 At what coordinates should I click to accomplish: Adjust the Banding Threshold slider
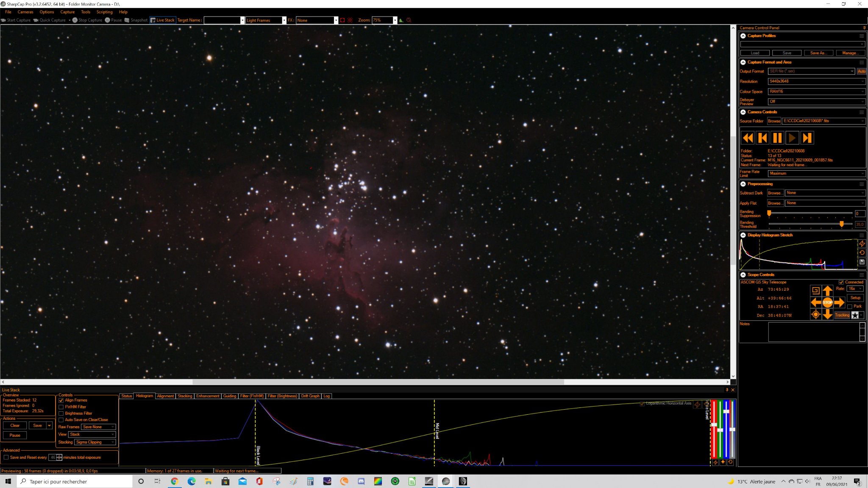[841, 224]
